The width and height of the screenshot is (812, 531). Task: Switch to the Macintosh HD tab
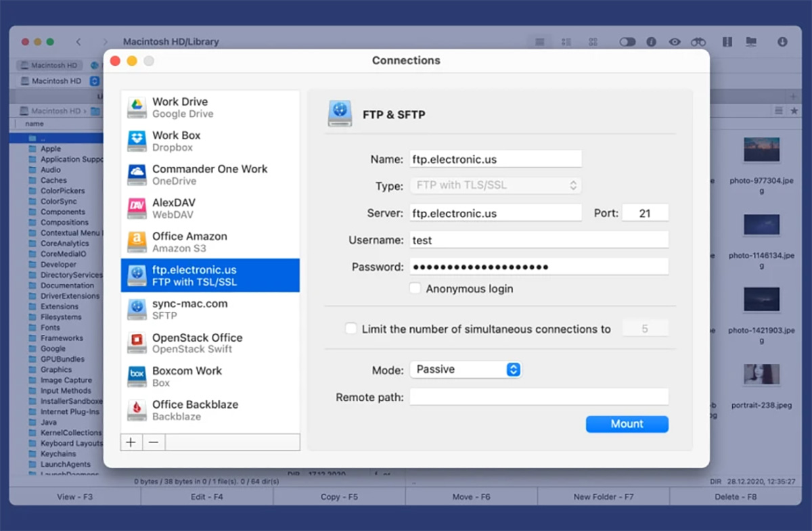tap(48, 65)
